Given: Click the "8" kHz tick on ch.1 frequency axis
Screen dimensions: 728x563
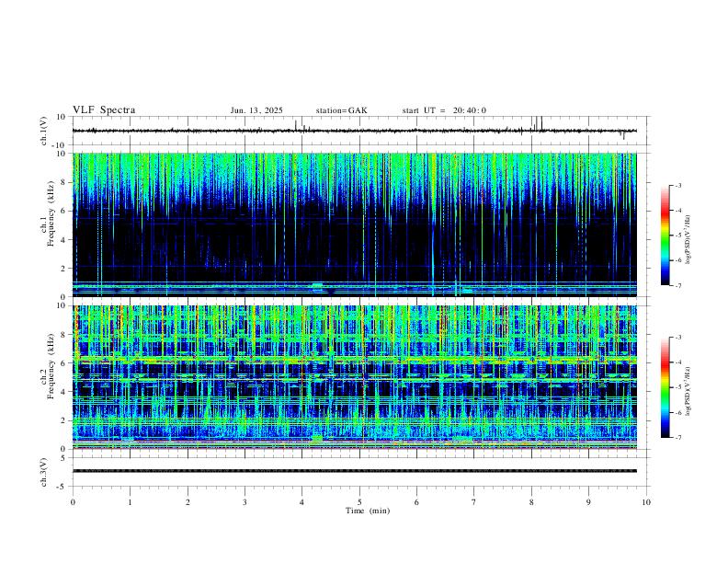Looking at the screenshot, I should (64, 182).
